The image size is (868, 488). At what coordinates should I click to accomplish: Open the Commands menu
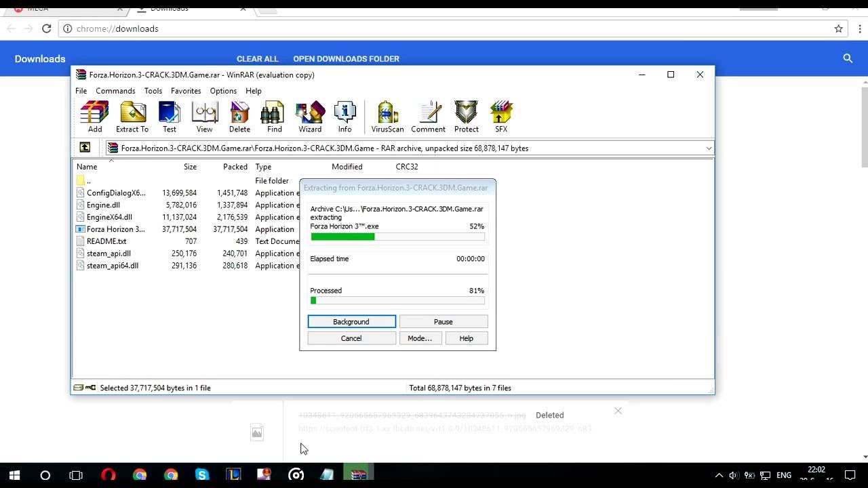point(115,91)
